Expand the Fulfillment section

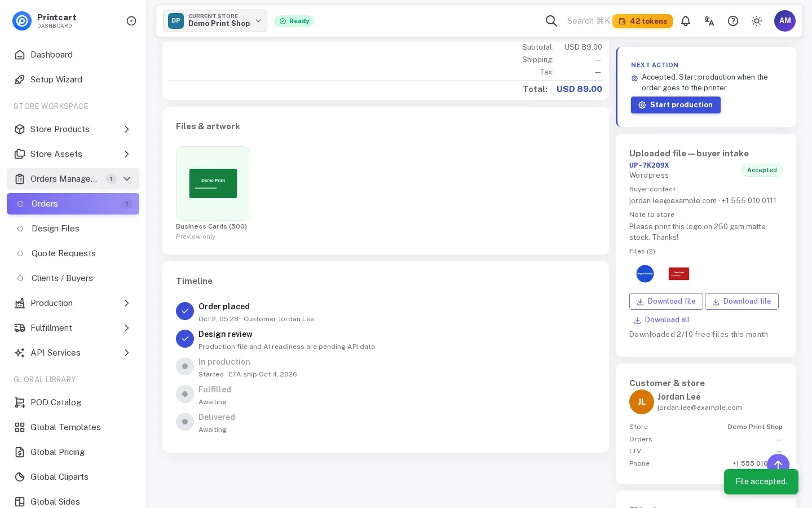73,328
